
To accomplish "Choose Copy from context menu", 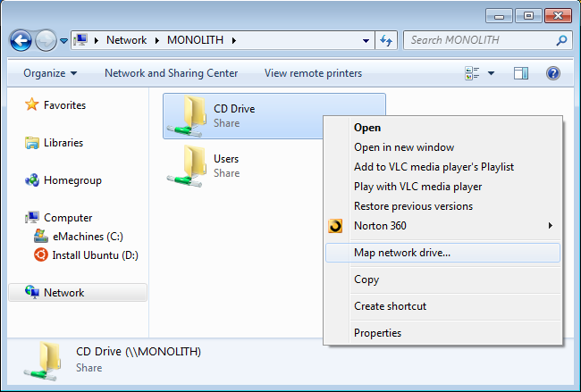I will [442, 279].
